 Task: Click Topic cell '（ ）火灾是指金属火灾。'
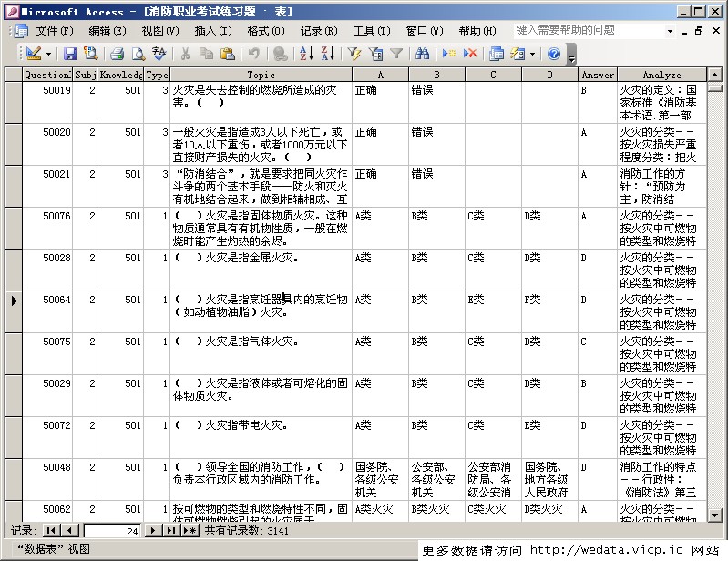[261, 270]
